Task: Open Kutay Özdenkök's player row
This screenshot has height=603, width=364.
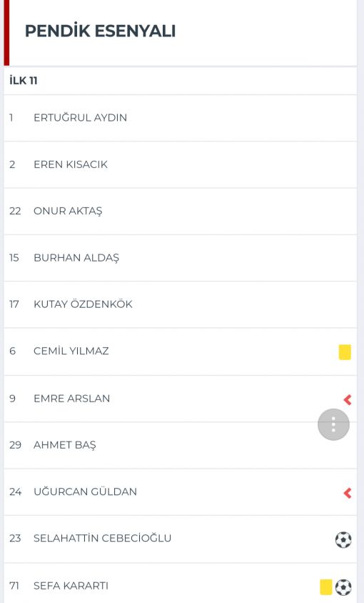Action: tap(181, 304)
